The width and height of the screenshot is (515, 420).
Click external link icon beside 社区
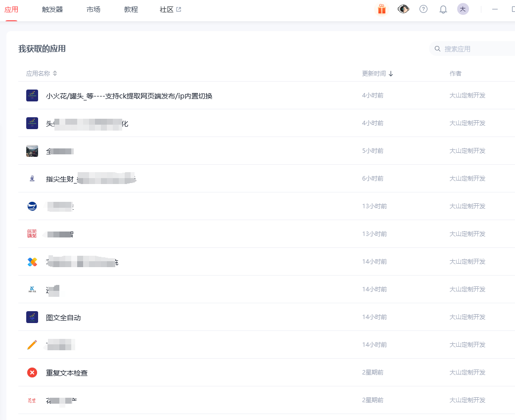pyautogui.click(x=179, y=9)
